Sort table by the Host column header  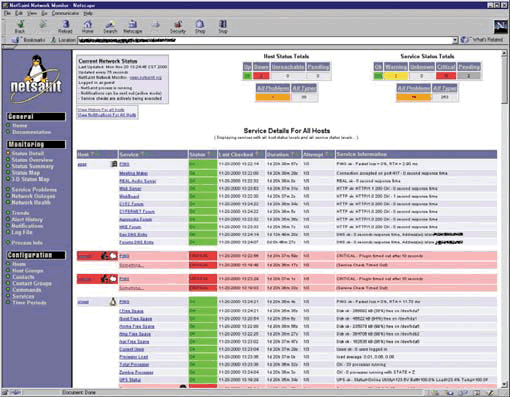tap(83, 154)
